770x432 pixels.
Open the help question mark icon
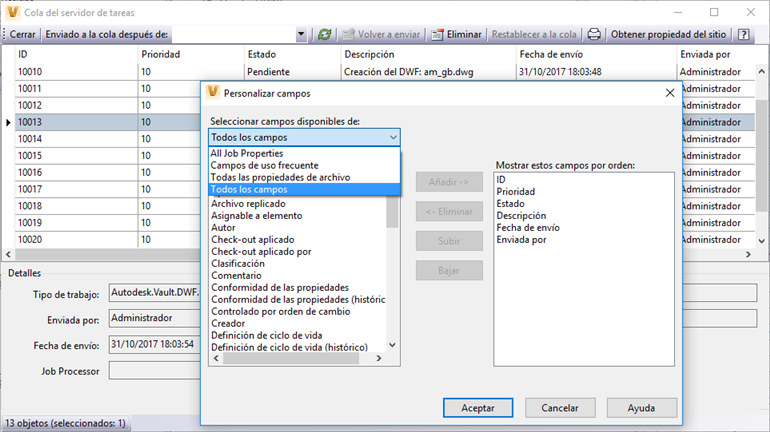click(744, 34)
